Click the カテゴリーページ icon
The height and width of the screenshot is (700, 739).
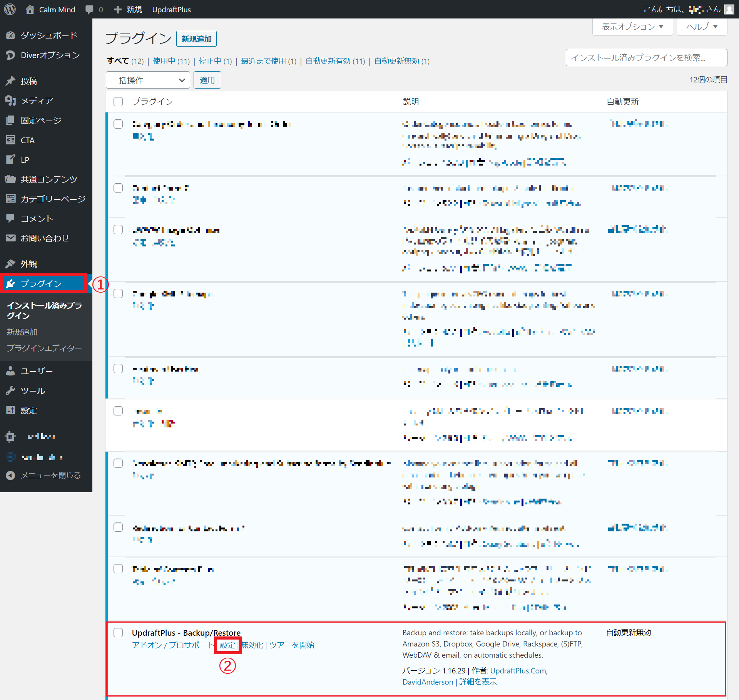point(10,199)
